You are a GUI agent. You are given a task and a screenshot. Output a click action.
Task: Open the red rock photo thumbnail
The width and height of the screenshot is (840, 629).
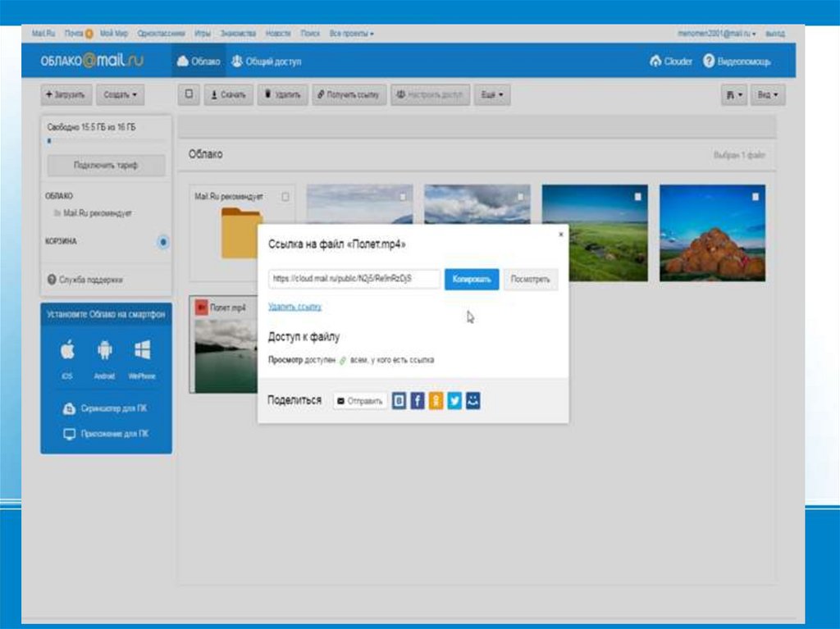point(713,233)
